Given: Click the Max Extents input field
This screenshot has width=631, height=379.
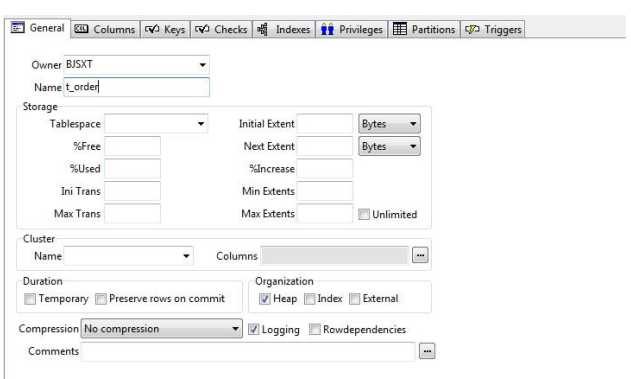Looking at the screenshot, I should coord(325,214).
